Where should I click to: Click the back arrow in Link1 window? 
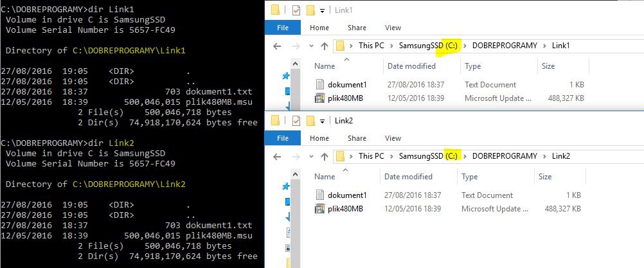coord(277,46)
